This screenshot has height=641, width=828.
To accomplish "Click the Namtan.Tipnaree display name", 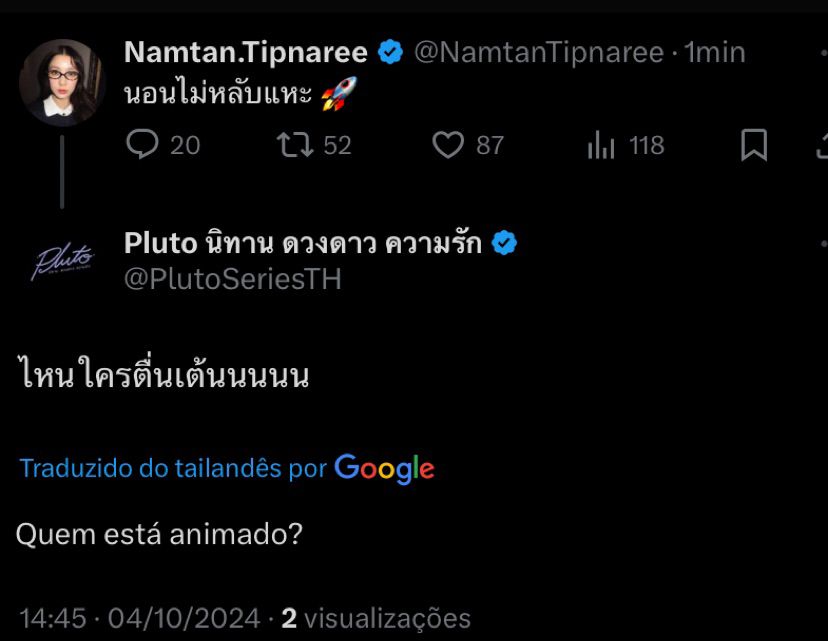I will click(x=247, y=52).
